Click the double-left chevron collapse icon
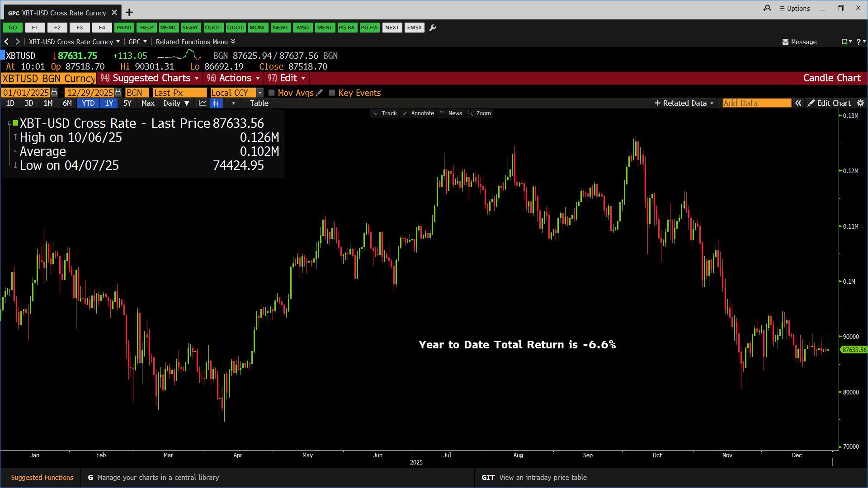This screenshot has width=868, height=488. pyautogui.click(x=798, y=103)
